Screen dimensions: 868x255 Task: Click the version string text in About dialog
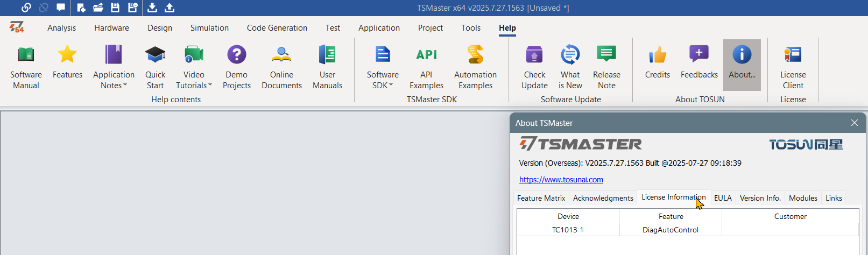point(630,163)
